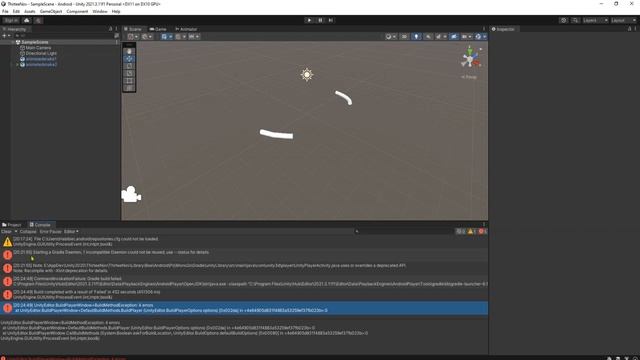Viewport: 640px width, 360px height.
Task: Open the handle rotation dropdown
Action: pos(147,37)
